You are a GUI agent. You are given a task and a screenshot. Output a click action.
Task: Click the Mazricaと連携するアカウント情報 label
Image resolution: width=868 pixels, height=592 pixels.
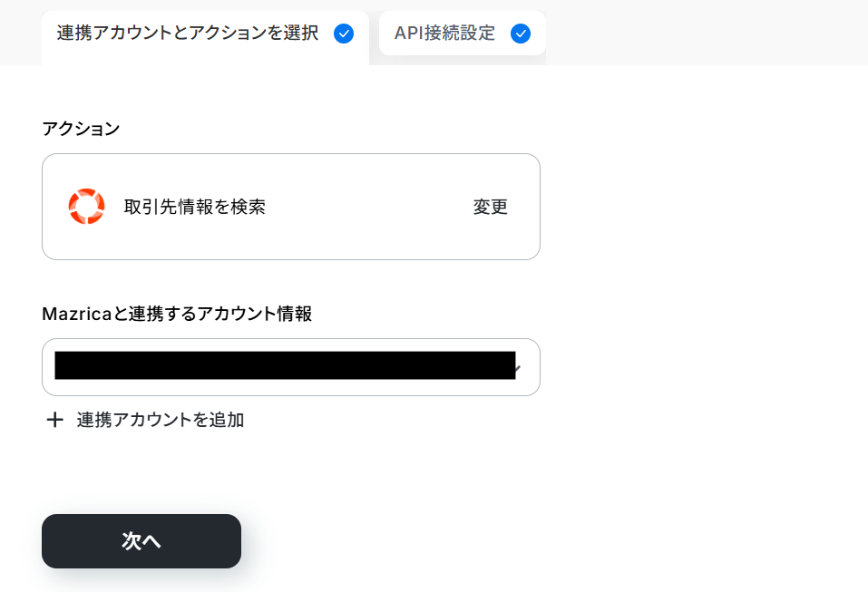pyautogui.click(x=177, y=314)
